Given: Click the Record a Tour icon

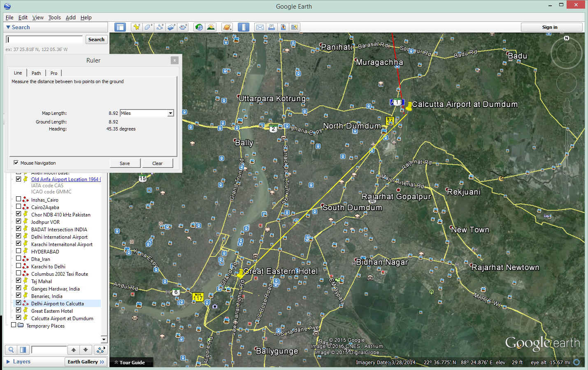Looking at the screenshot, I should [183, 27].
